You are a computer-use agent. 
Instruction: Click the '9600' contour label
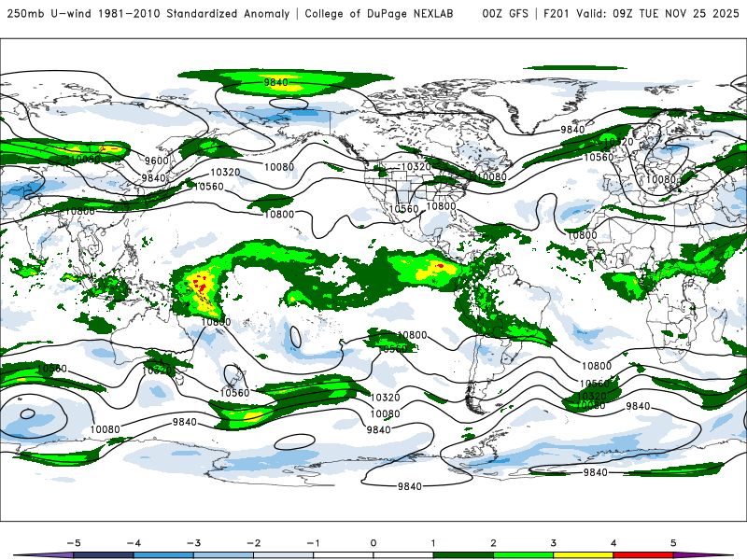pos(157,161)
